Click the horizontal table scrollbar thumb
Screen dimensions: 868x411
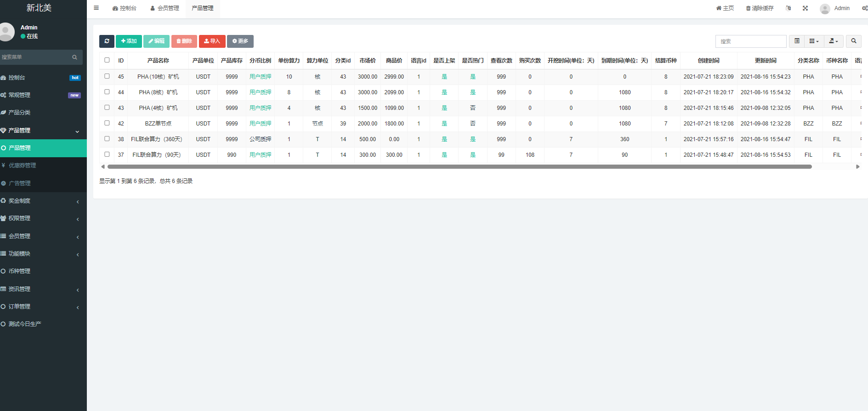point(460,167)
